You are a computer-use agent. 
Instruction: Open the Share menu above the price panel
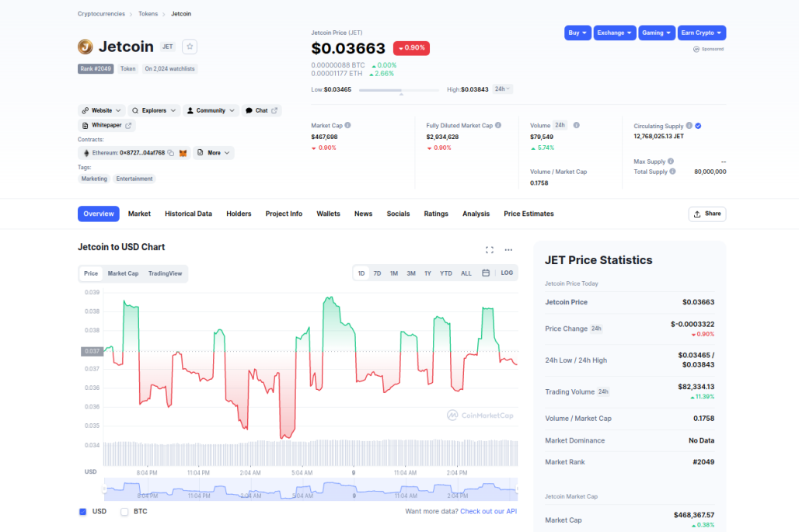[707, 214]
